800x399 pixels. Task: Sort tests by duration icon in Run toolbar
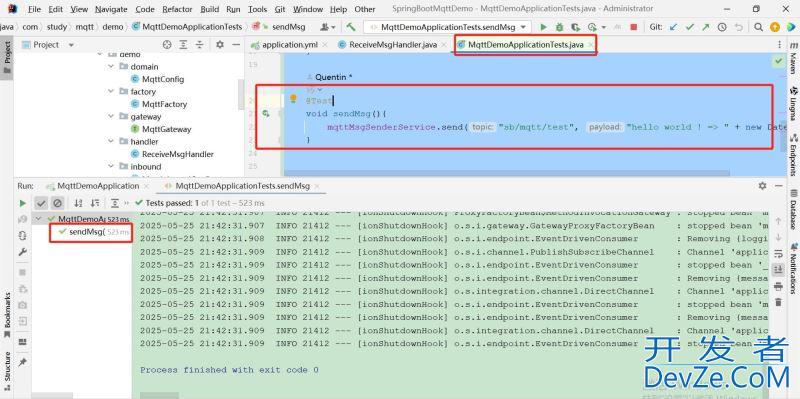(x=95, y=203)
